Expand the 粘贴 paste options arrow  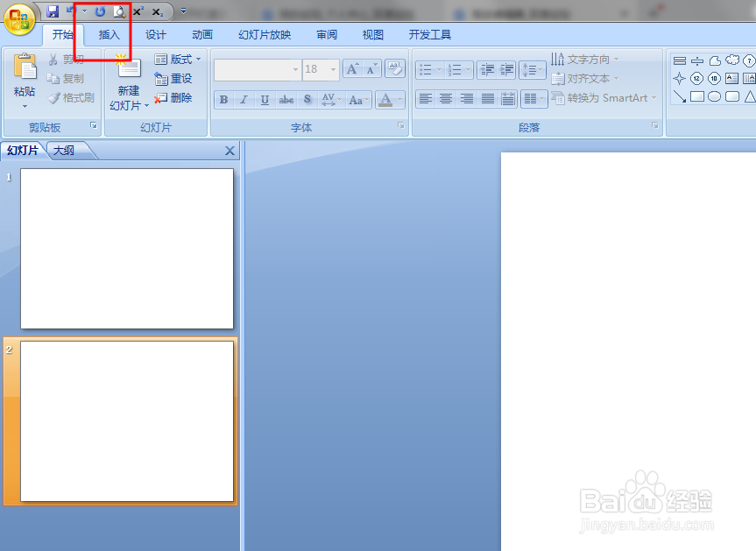point(25,106)
